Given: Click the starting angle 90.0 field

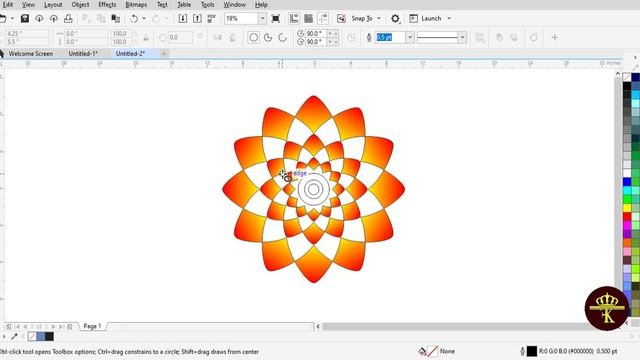Looking at the screenshot, I should click(316, 33).
